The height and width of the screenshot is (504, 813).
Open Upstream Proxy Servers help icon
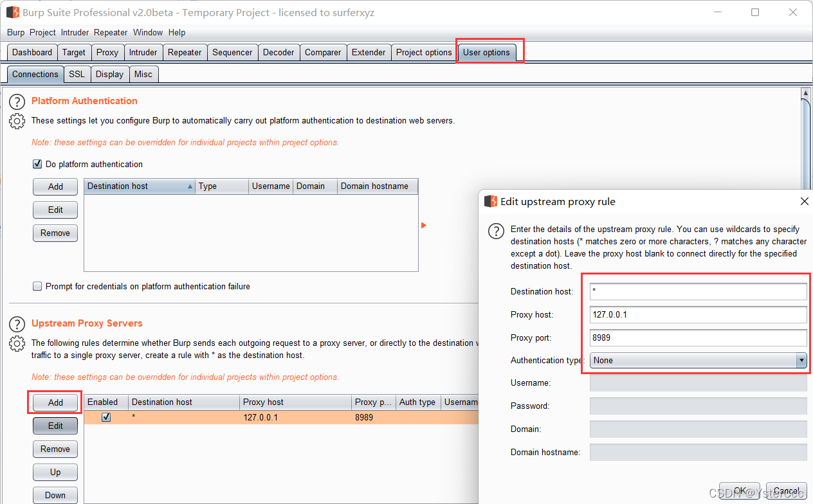[x=17, y=323]
